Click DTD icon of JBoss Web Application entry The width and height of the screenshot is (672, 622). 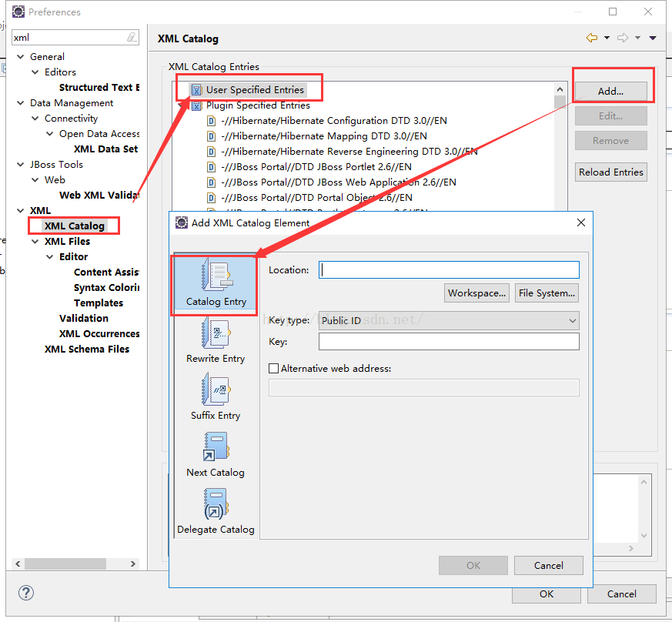211,182
